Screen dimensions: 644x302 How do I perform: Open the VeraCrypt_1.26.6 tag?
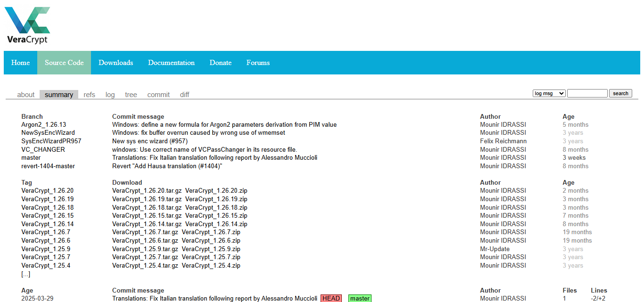point(46,240)
